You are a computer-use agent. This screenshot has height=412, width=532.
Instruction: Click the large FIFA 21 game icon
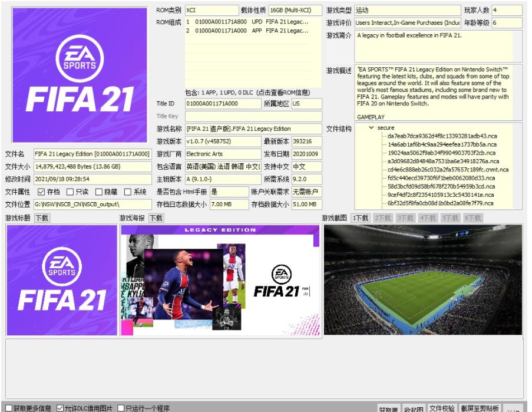tap(80, 75)
